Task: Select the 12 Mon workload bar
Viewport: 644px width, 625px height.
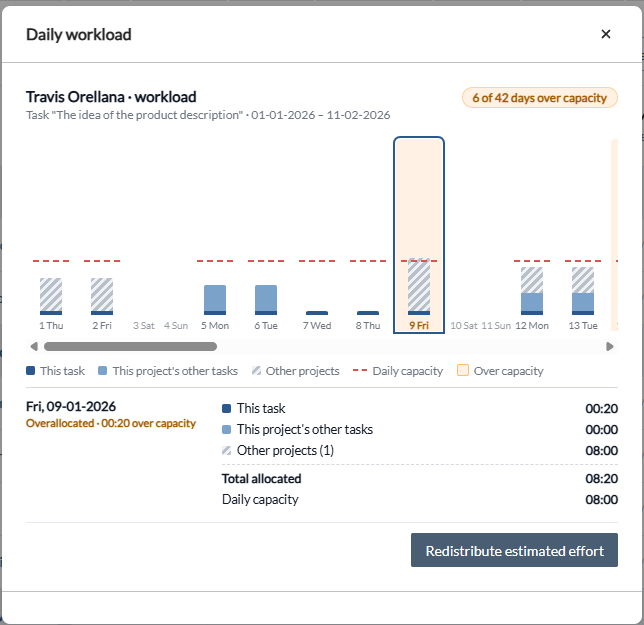Action: pos(532,291)
